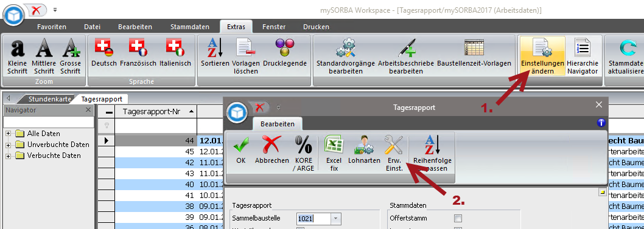The width and height of the screenshot is (644, 229).
Task: Expand the Alle Daten tree node
Action: [x=8, y=134]
